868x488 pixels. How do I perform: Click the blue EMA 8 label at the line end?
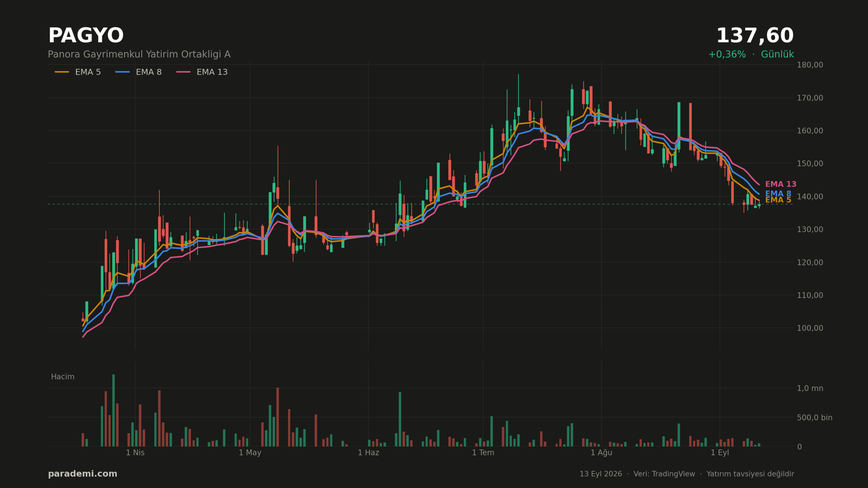[x=778, y=194]
